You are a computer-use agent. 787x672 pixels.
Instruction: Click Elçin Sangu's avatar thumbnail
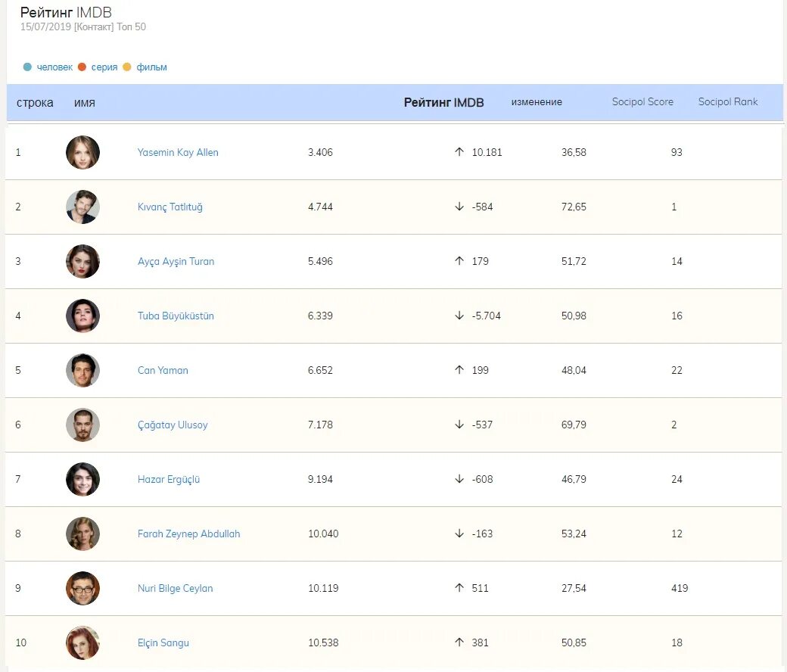82,642
